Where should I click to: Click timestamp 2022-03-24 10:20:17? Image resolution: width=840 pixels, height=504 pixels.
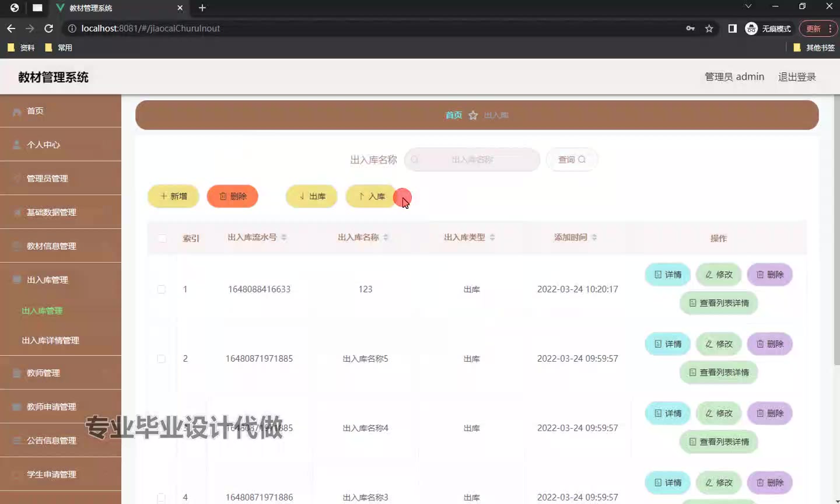coord(577,289)
